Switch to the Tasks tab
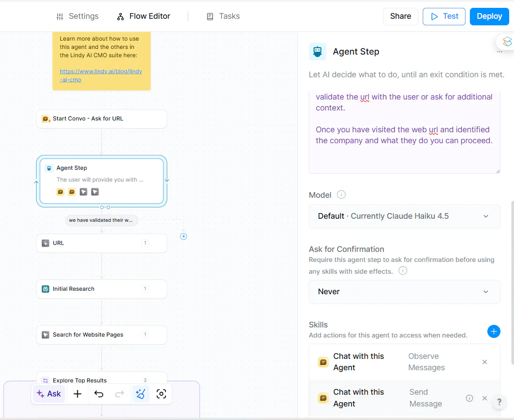The height and width of the screenshot is (420, 514). tap(223, 16)
